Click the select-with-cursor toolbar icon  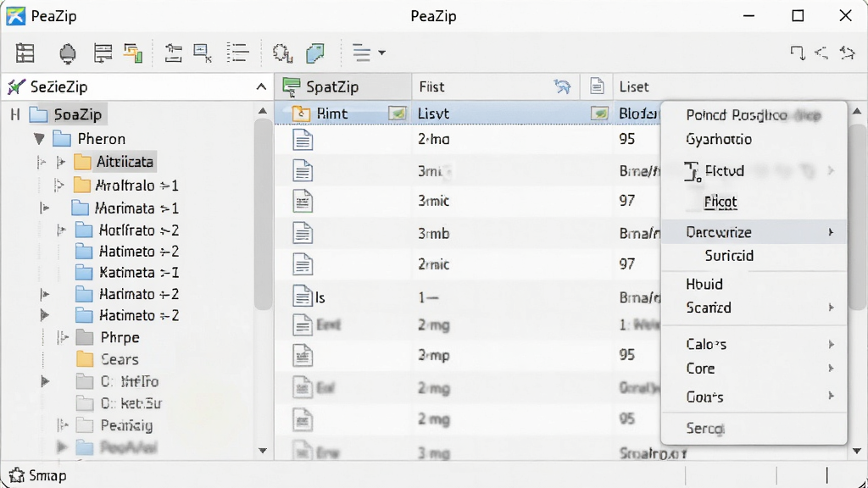pos(203,53)
